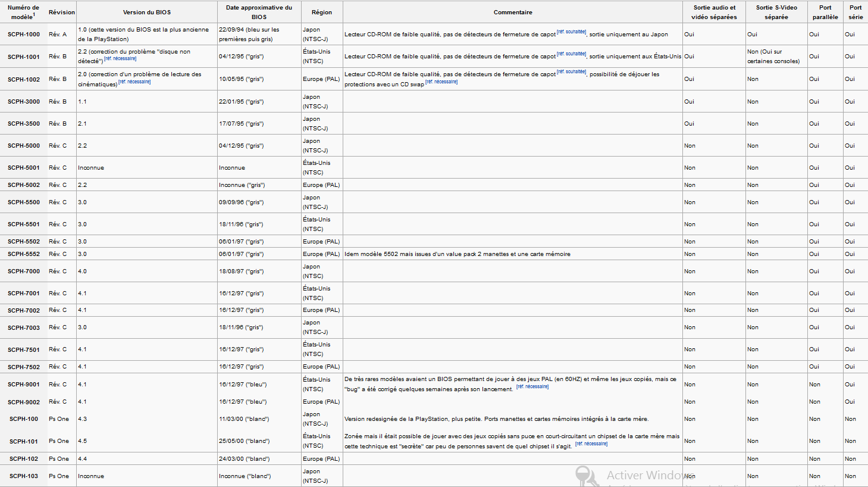Click the "22/09/94" BIOS date cell
Viewport: 868px width, 487px height.
pos(259,35)
